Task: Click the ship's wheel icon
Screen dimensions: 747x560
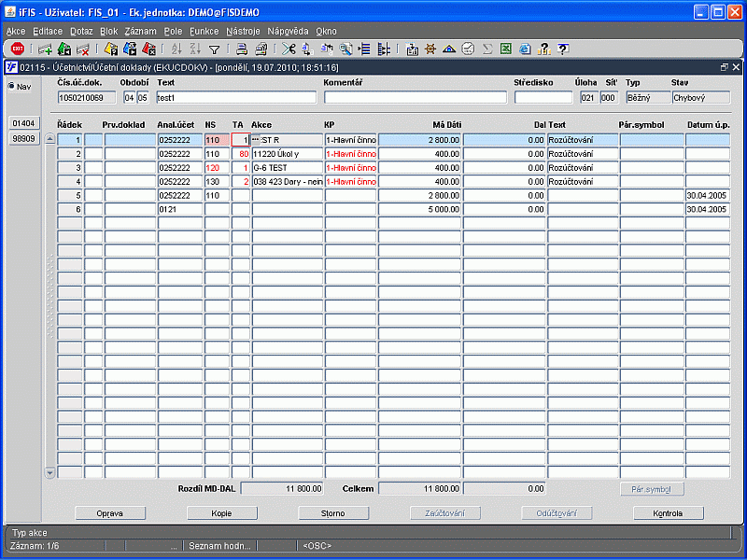Action: coord(430,49)
